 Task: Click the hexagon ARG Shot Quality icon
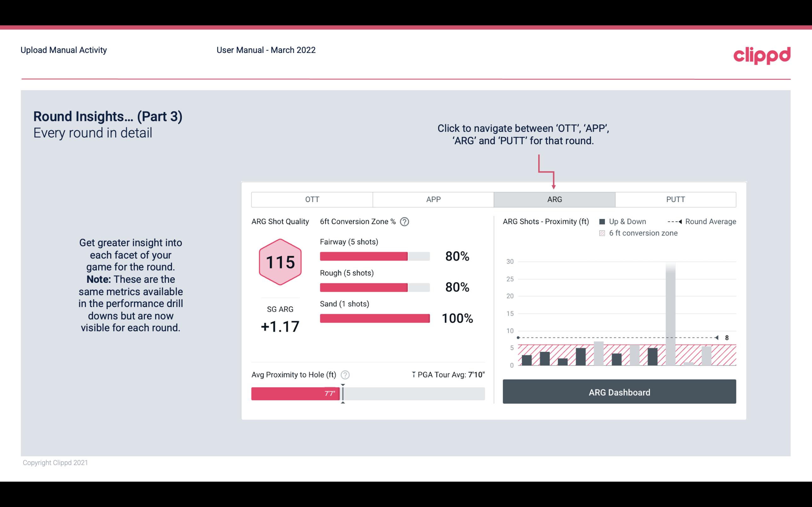point(279,262)
